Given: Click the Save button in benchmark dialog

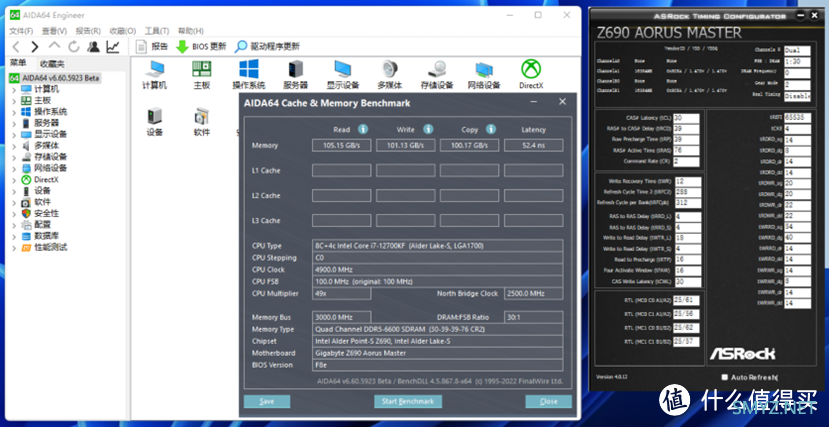Looking at the screenshot, I should pos(267,402).
